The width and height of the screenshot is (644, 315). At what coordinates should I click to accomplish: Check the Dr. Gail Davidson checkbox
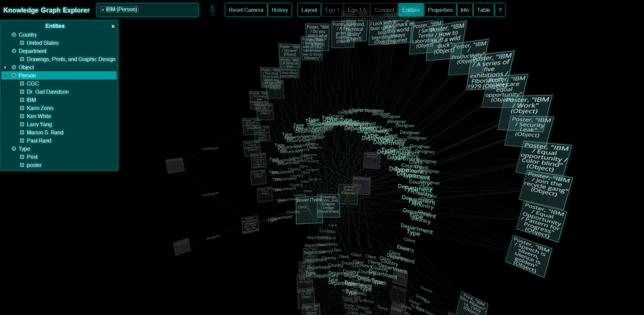[22, 92]
